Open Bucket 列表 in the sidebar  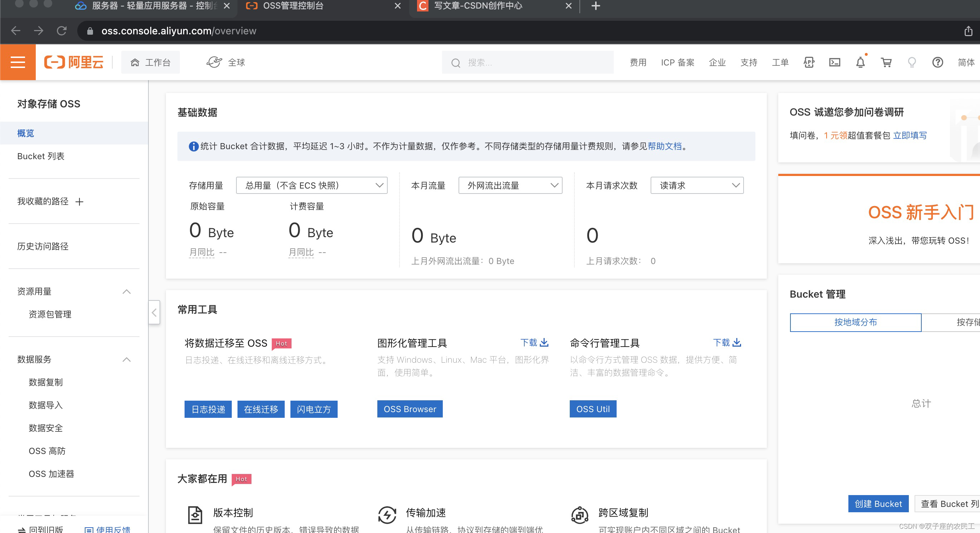(x=41, y=156)
